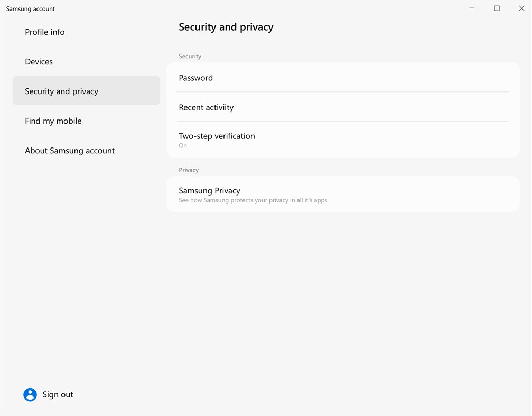
Task: Click the Security and privacy page heading
Action: 226,26
